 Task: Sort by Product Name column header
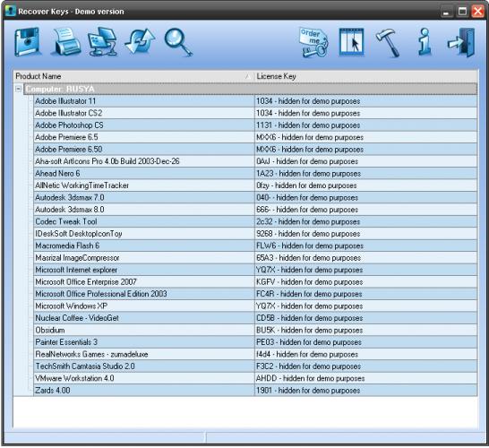tap(133, 76)
